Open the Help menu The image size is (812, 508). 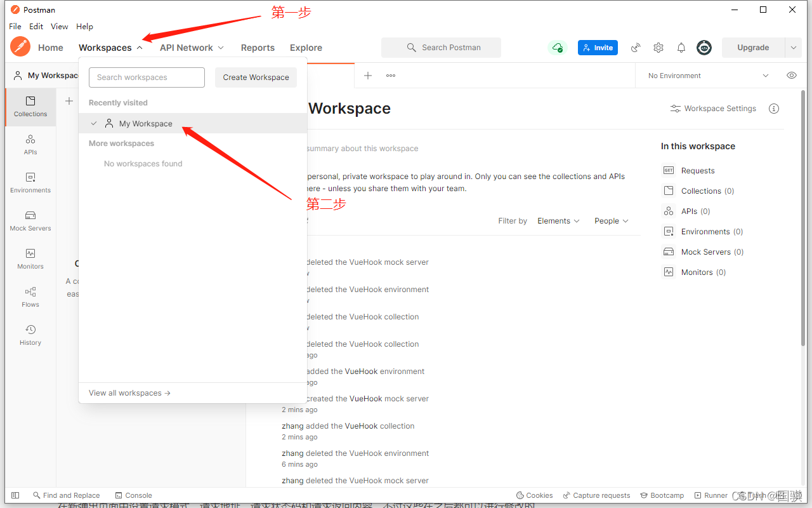coord(84,27)
